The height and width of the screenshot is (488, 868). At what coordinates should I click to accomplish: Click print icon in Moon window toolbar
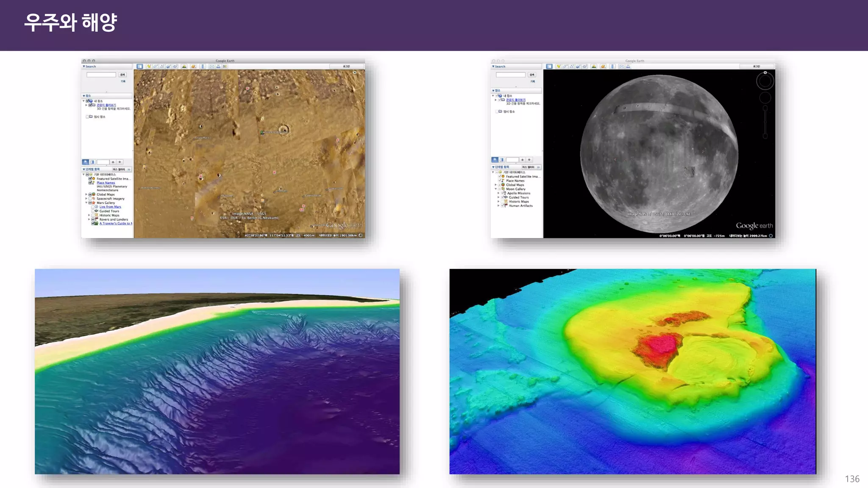pyautogui.click(x=628, y=67)
